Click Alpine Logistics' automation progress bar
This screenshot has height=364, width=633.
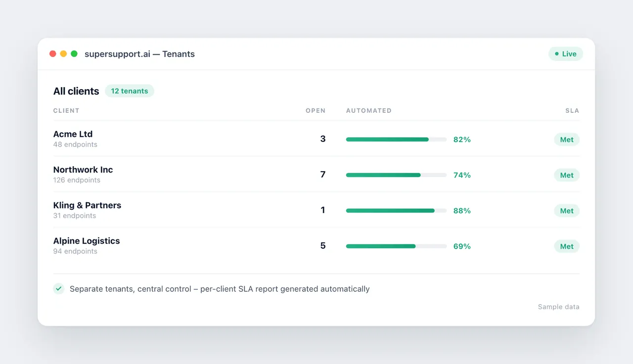click(x=396, y=246)
